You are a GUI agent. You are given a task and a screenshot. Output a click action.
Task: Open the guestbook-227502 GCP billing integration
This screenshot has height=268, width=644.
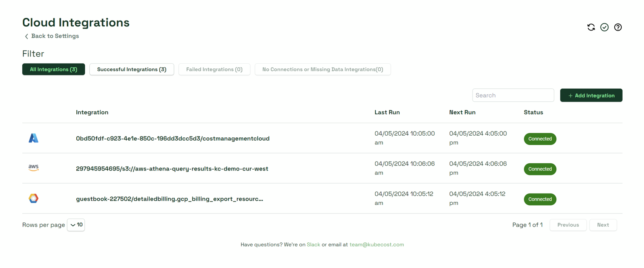click(169, 199)
